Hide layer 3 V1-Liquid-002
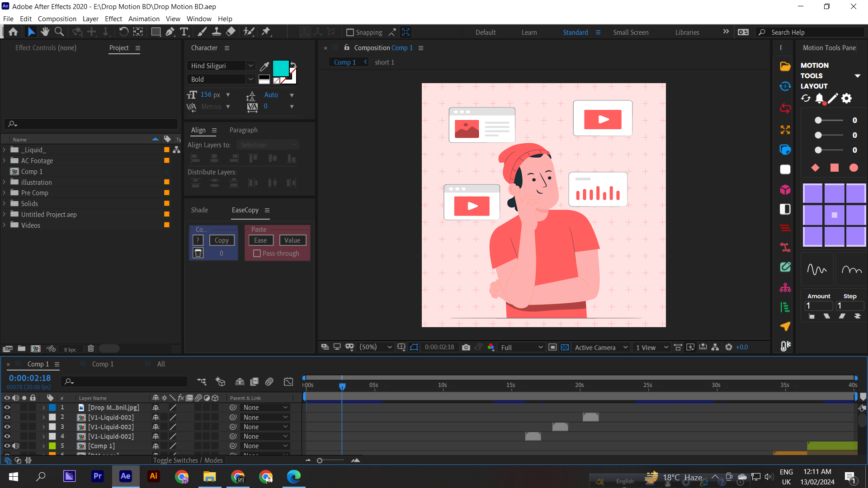This screenshot has height=488, width=868. (7, 427)
